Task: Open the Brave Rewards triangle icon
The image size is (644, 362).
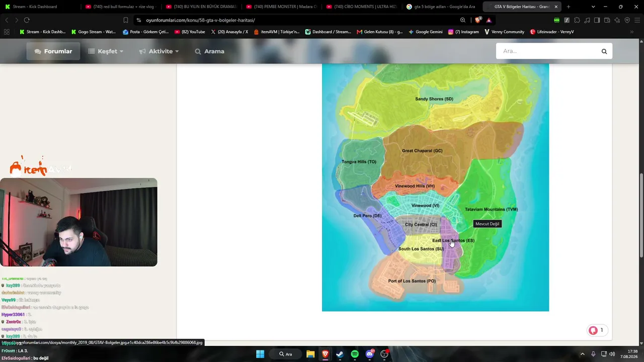Action: pyautogui.click(x=489, y=20)
